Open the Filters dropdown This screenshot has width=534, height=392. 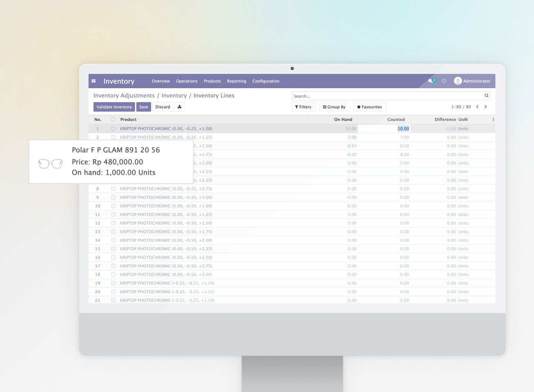(303, 107)
